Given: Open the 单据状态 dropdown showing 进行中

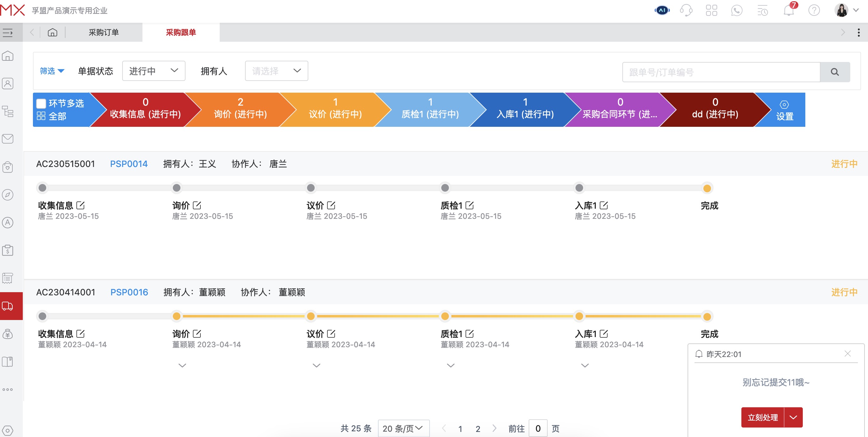Looking at the screenshot, I should (153, 71).
